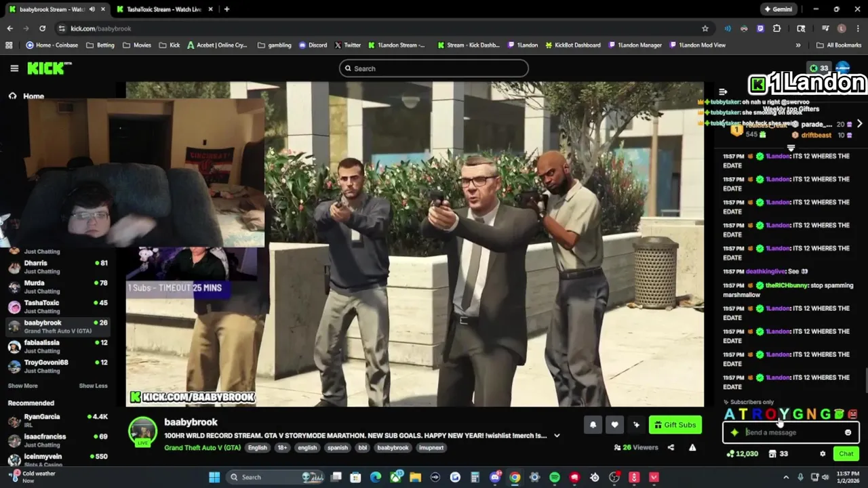This screenshot has height=488, width=868.
Task: Open Chrome three-dot menu
Action: coord(858,28)
